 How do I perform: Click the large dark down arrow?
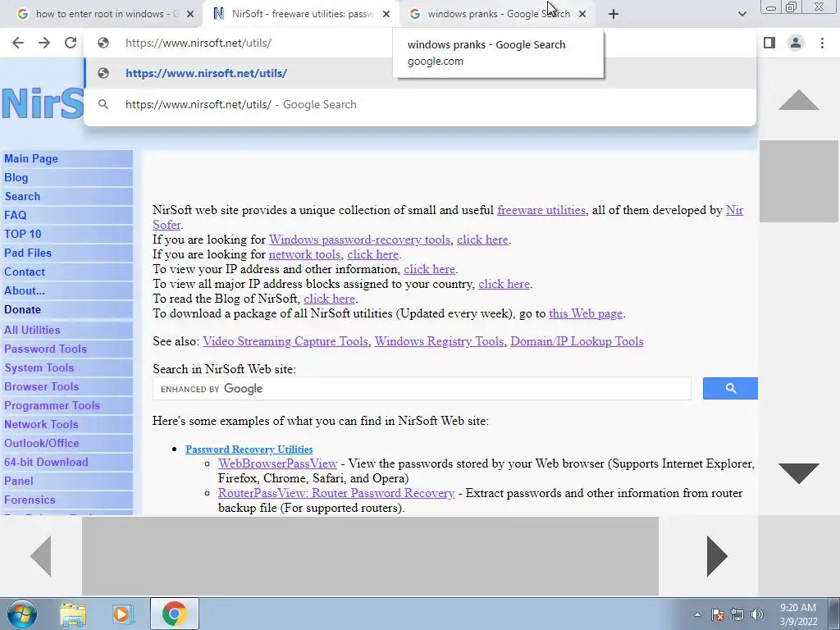pyautogui.click(x=798, y=473)
